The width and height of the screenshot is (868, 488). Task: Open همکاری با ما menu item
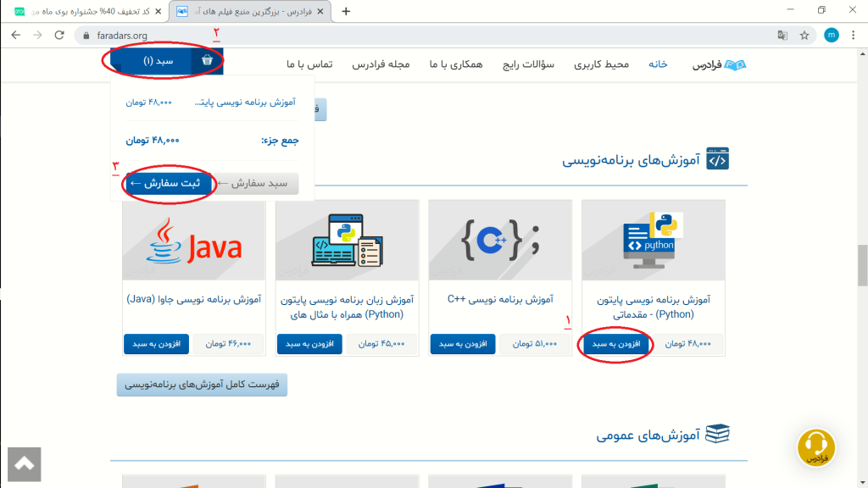[x=456, y=64]
